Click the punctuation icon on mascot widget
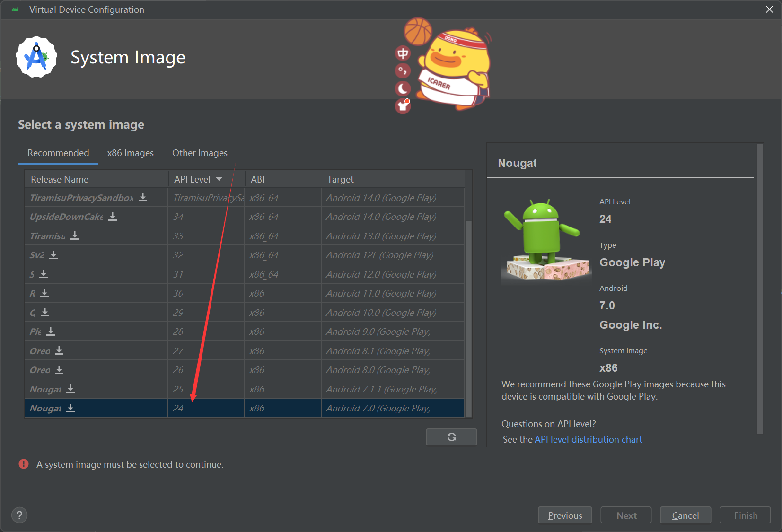 403,71
